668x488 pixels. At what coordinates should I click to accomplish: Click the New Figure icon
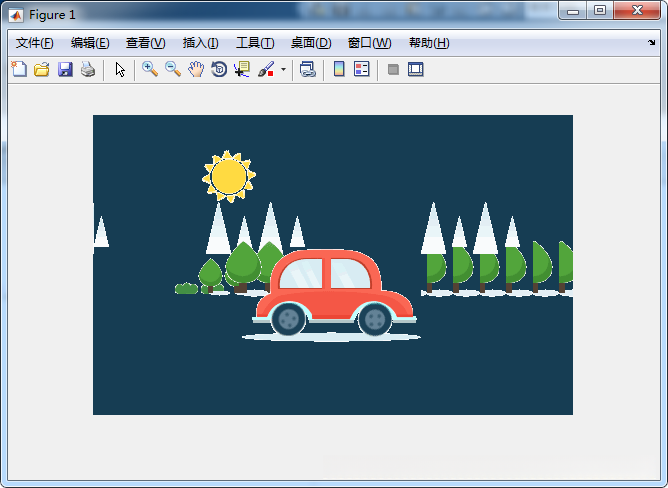tap(19, 70)
